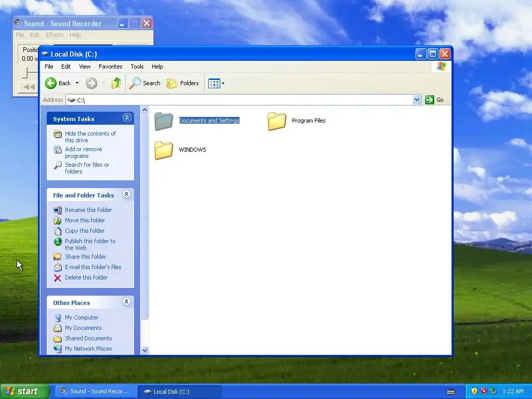Click the Publish to Web globe icon
Viewport: 532px width, 399px height.
point(58,242)
